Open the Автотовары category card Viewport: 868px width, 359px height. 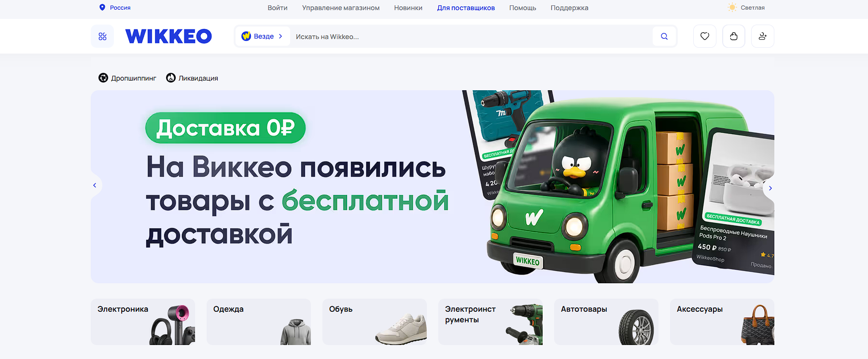click(606, 322)
